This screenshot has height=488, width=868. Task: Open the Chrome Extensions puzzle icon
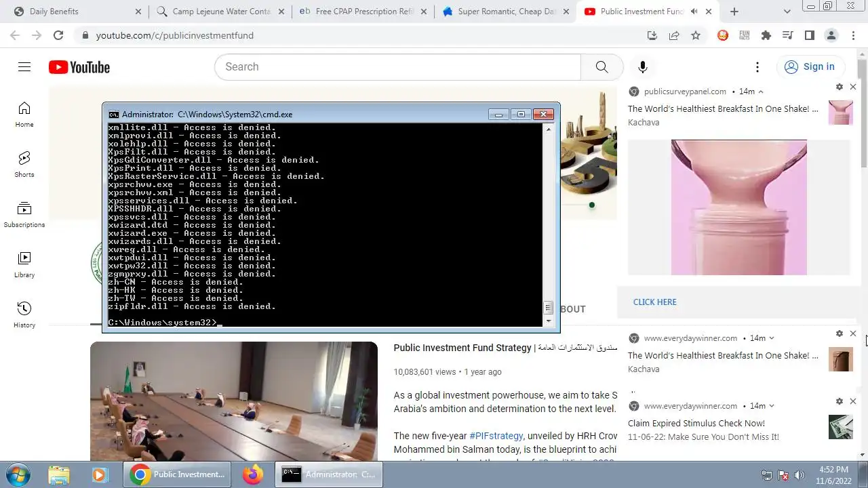766,35
